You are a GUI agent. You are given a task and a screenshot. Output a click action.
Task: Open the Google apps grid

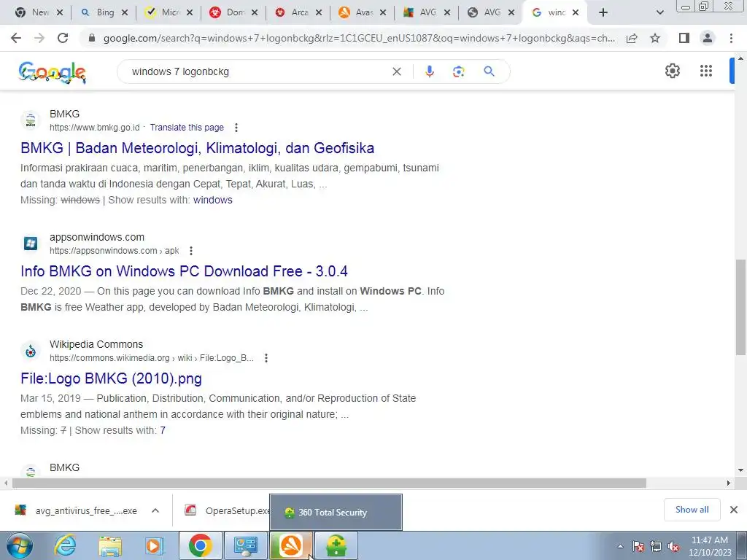[706, 71]
